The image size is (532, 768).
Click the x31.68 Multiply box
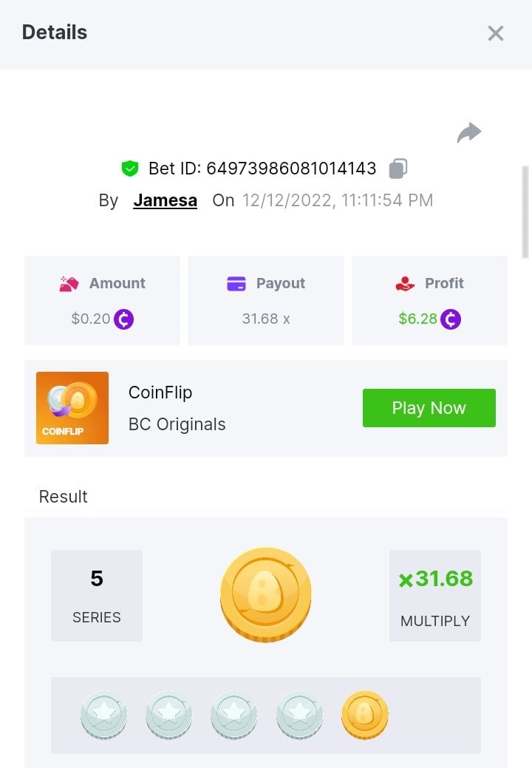click(x=435, y=596)
